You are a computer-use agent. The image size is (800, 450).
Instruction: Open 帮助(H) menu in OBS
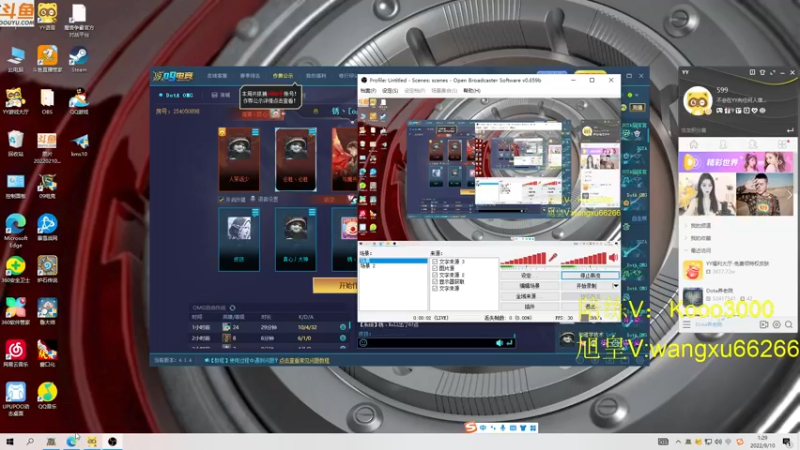(472, 91)
